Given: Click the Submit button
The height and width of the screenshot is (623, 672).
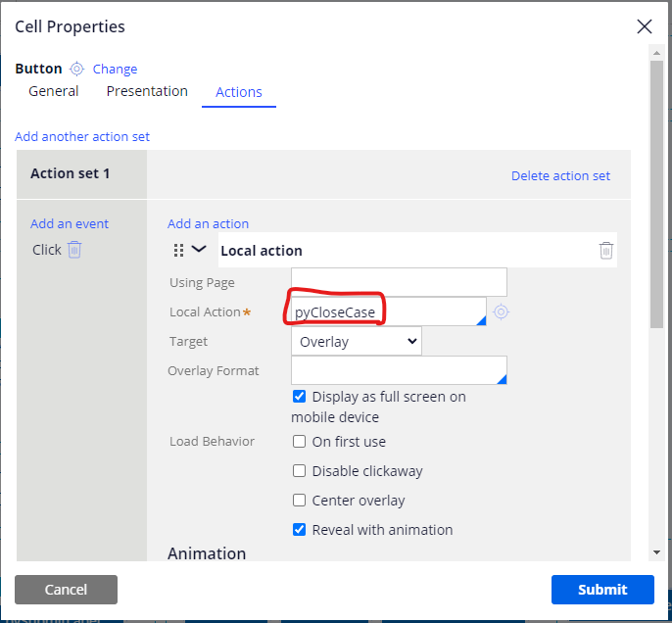Looking at the screenshot, I should (x=602, y=590).
